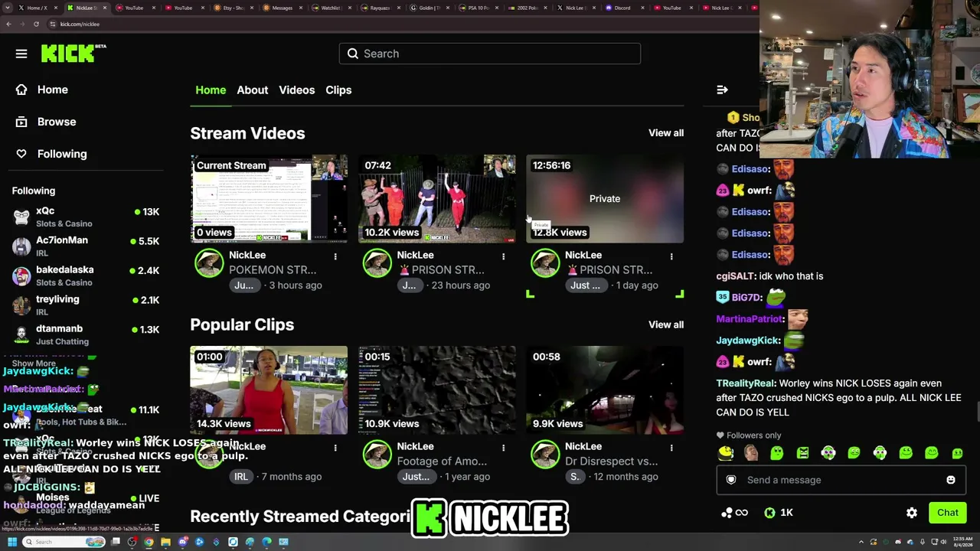Image resolution: width=980 pixels, height=551 pixels.
Task: Open File Explorer from the taskbar
Action: point(165,542)
